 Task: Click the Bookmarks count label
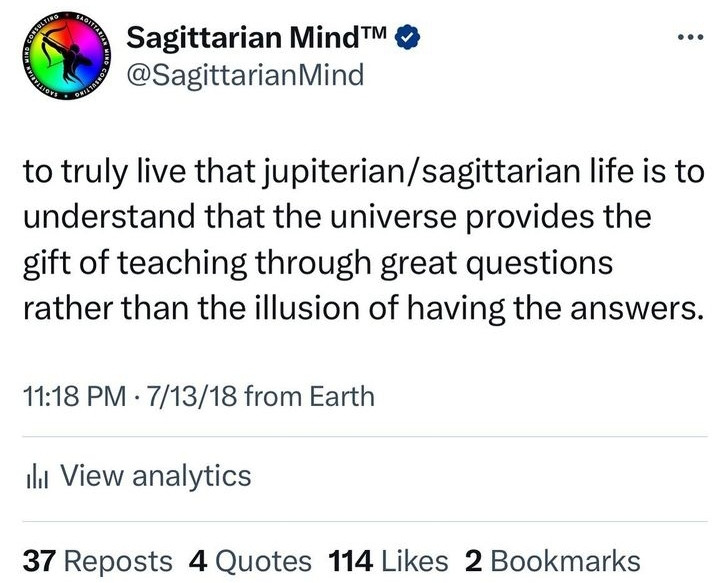565,560
